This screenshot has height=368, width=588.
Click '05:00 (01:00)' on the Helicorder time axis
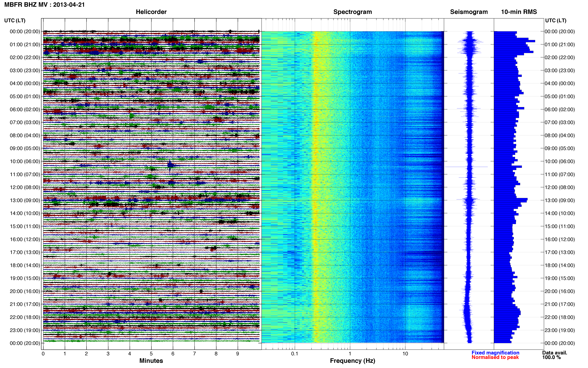pos(25,96)
